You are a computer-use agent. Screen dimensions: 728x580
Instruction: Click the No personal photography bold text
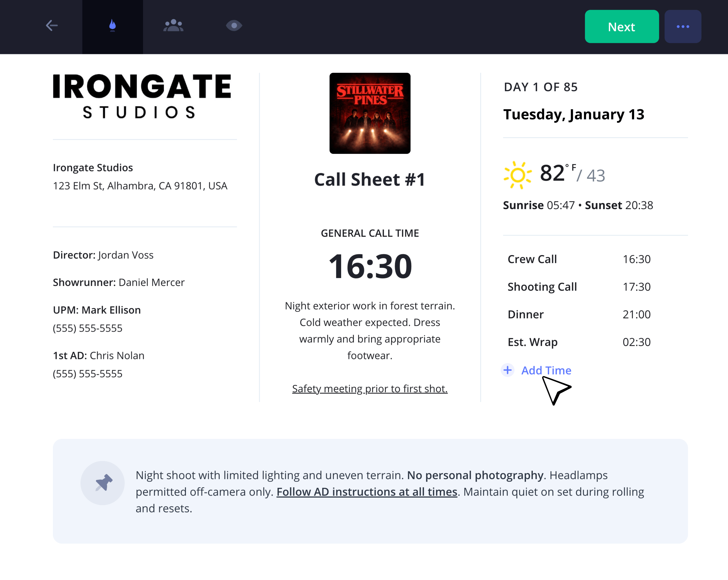[475, 475]
